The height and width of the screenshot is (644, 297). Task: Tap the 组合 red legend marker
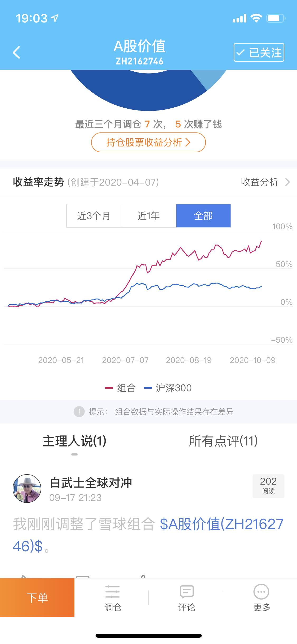click(x=109, y=388)
